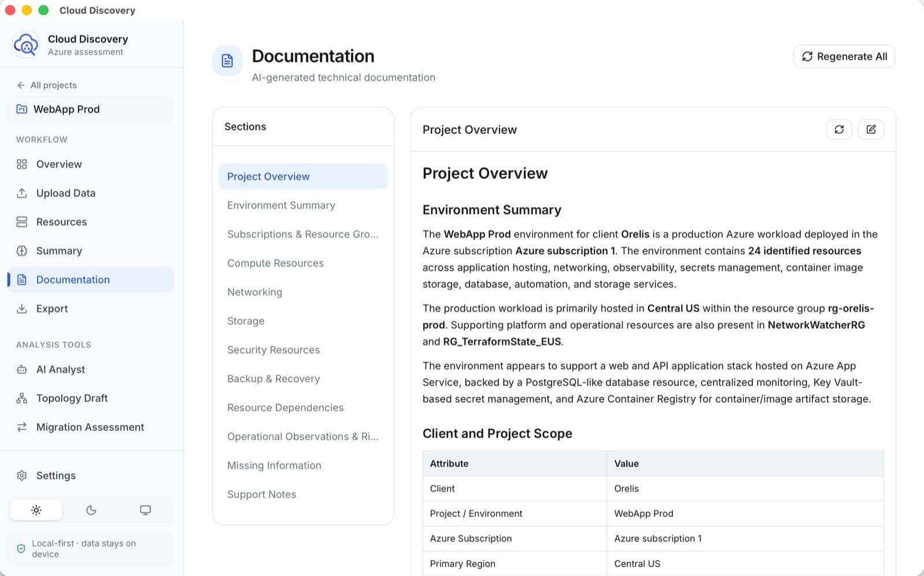Click the Local-first data stays on device notice
Viewport: 924px width, 576px height.
91,549
